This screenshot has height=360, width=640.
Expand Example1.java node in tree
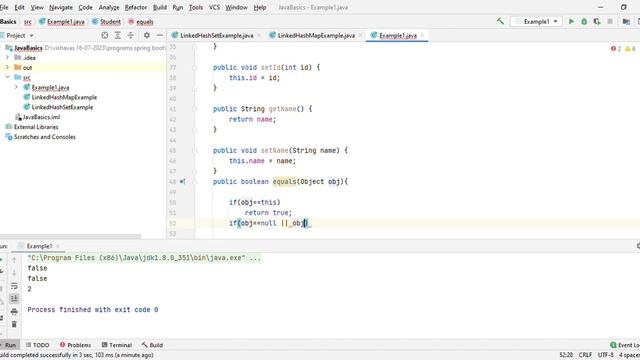pyautogui.click(x=16, y=87)
